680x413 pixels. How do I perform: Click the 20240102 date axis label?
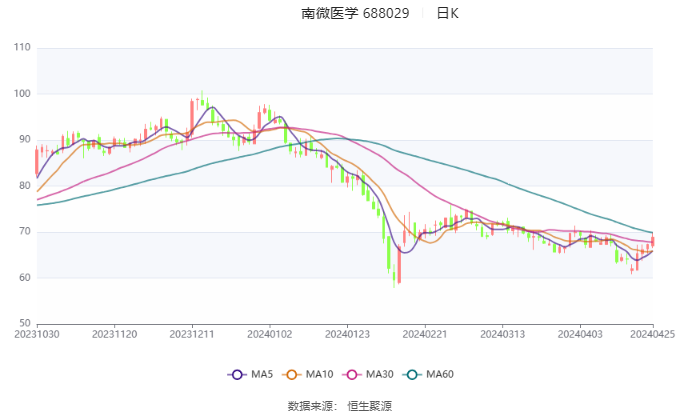click(270, 334)
